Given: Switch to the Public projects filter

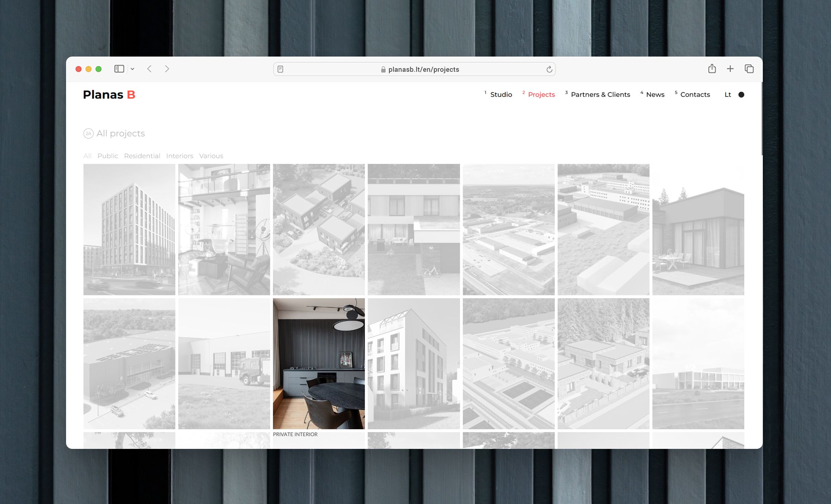Looking at the screenshot, I should 107,156.
